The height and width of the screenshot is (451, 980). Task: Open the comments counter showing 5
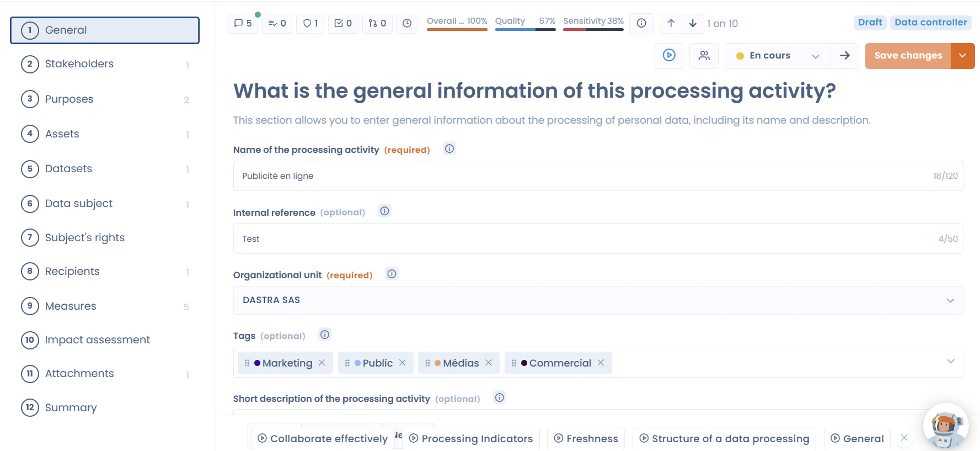[x=243, y=23]
